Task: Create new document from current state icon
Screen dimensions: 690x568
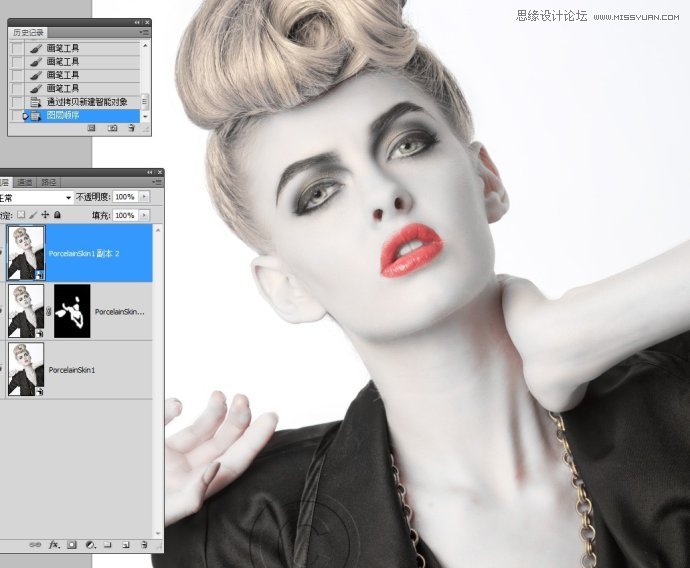Action: [92, 128]
